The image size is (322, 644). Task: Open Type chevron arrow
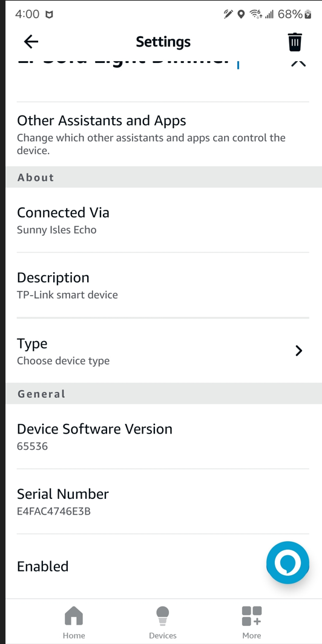(299, 350)
